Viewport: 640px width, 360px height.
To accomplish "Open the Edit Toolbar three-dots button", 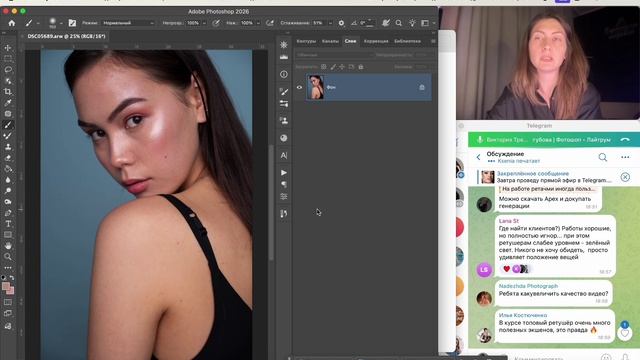I will point(8,268).
